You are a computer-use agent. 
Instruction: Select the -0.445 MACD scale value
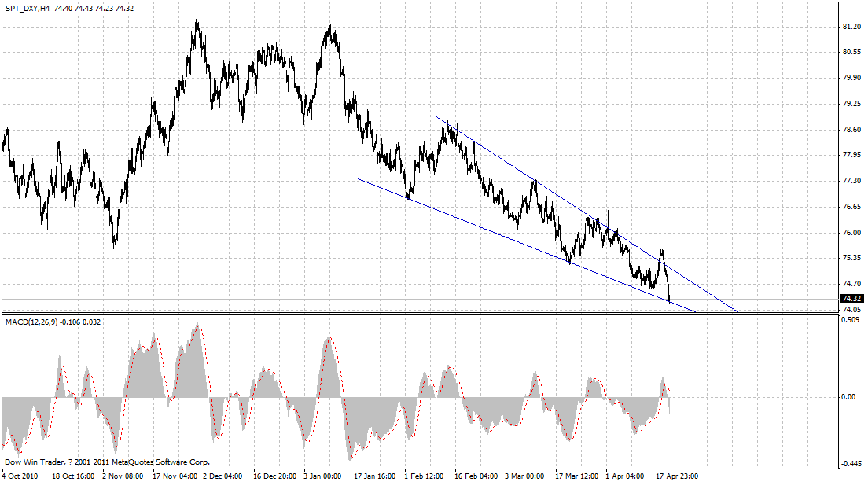pos(850,464)
